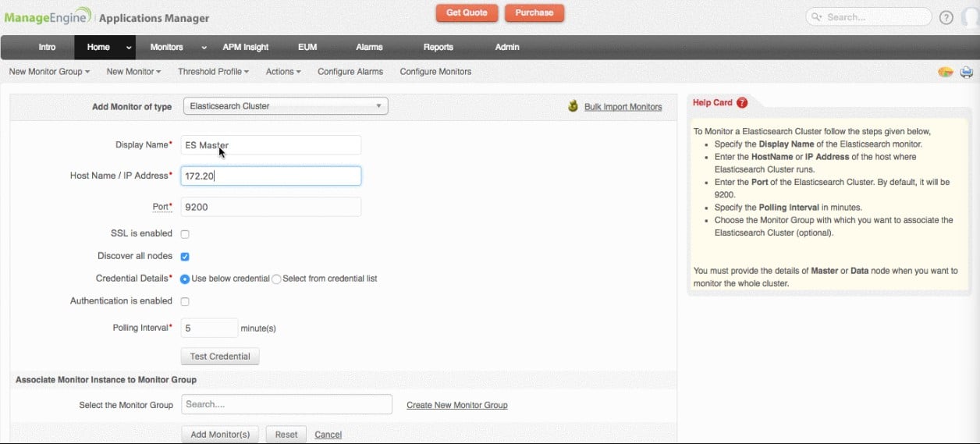Open the New Monitor Group dropdown
Screen dimensions: 980x444
pyautogui.click(x=49, y=72)
